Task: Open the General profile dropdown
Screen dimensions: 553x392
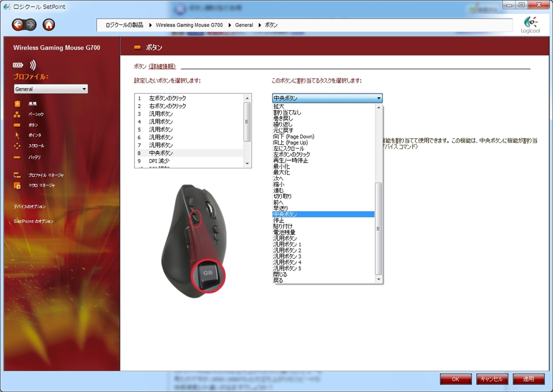Action: coord(51,89)
